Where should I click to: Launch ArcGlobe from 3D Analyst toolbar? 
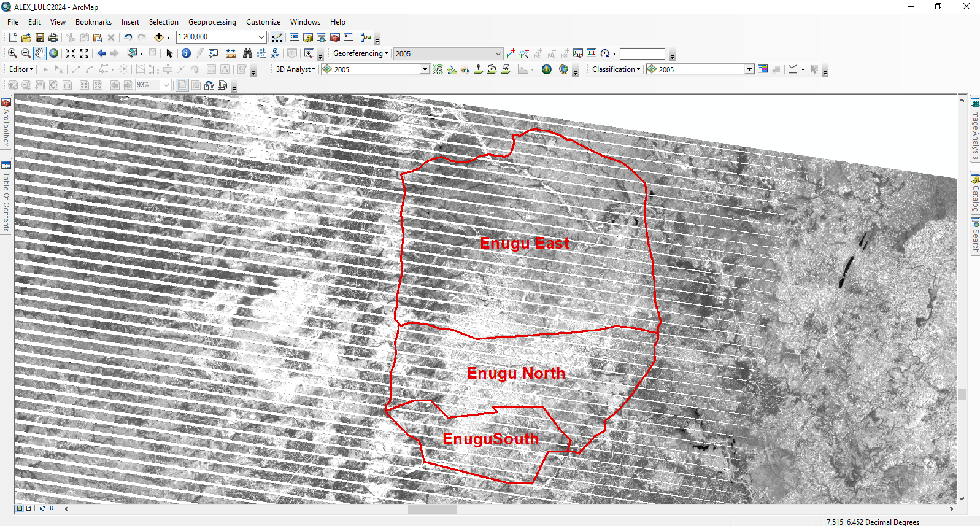point(547,69)
